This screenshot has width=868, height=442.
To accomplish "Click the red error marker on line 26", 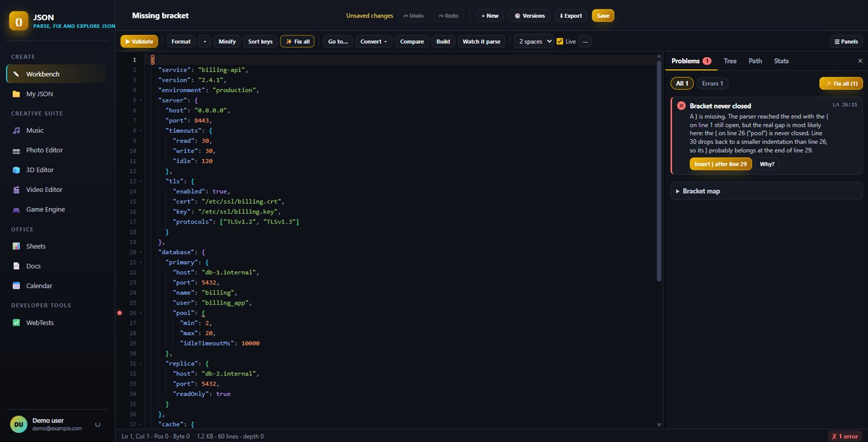I will (119, 313).
